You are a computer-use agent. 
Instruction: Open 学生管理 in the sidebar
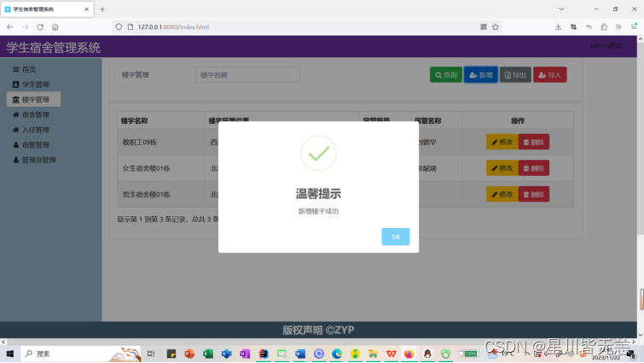click(31, 85)
